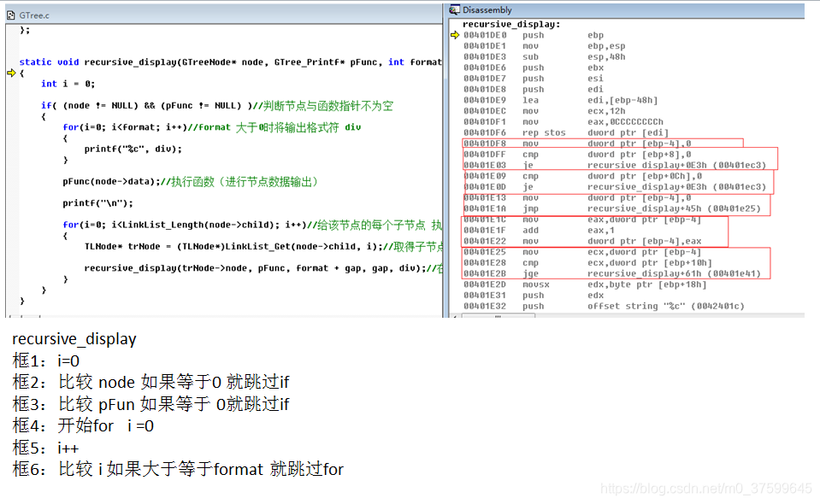This screenshot has height=504, width=820.
Task: Select the GTree.c window title
Action: (x=34, y=15)
